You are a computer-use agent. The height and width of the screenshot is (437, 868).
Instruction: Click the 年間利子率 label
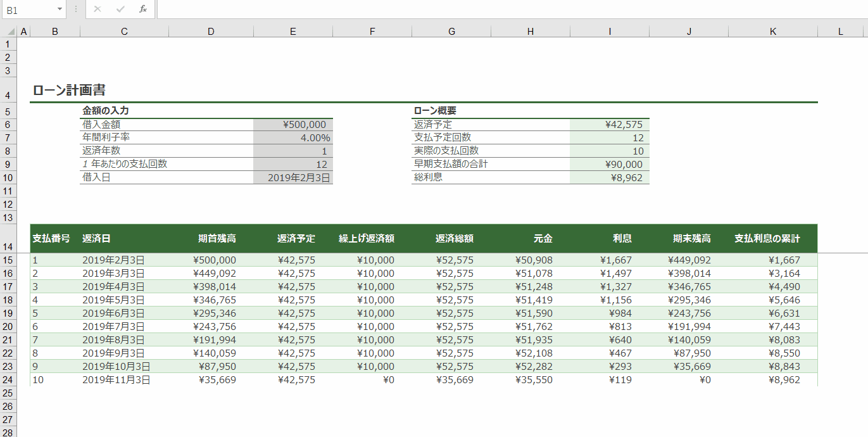[x=106, y=137]
